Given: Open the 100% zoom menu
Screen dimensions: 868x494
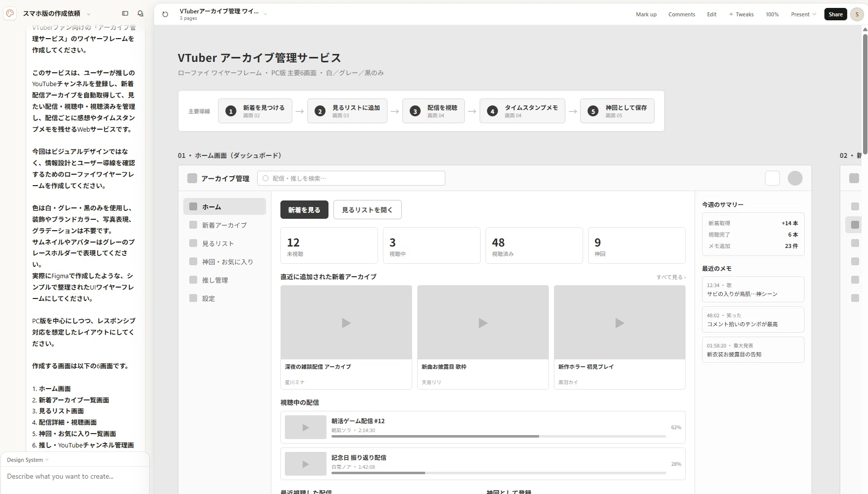Looking at the screenshot, I should [772, 14].
